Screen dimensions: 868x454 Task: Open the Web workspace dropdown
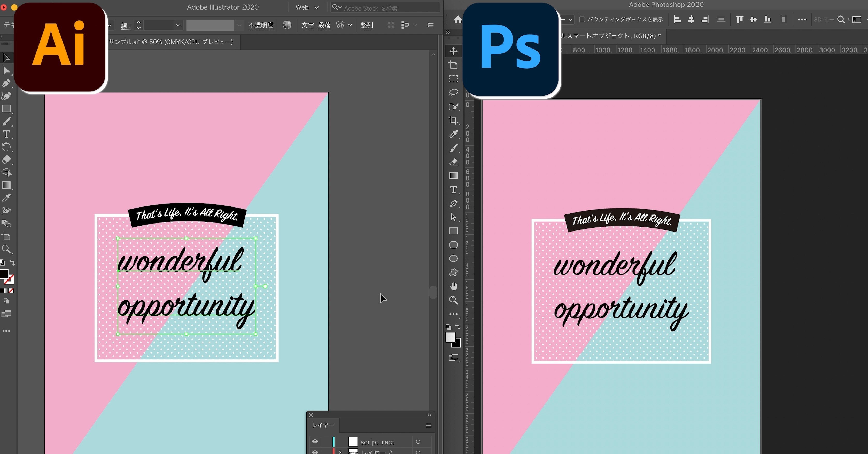307,7
